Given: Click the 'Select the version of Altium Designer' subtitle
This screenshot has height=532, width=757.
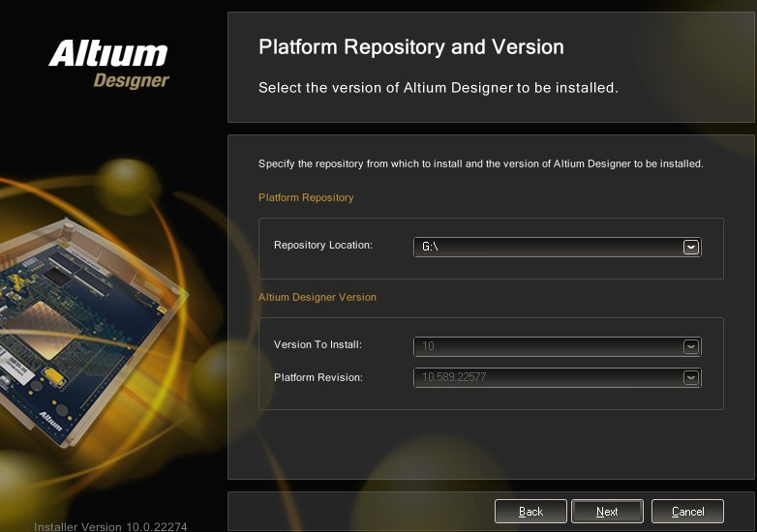Looking at the screenshot, I should coord(438,88).
